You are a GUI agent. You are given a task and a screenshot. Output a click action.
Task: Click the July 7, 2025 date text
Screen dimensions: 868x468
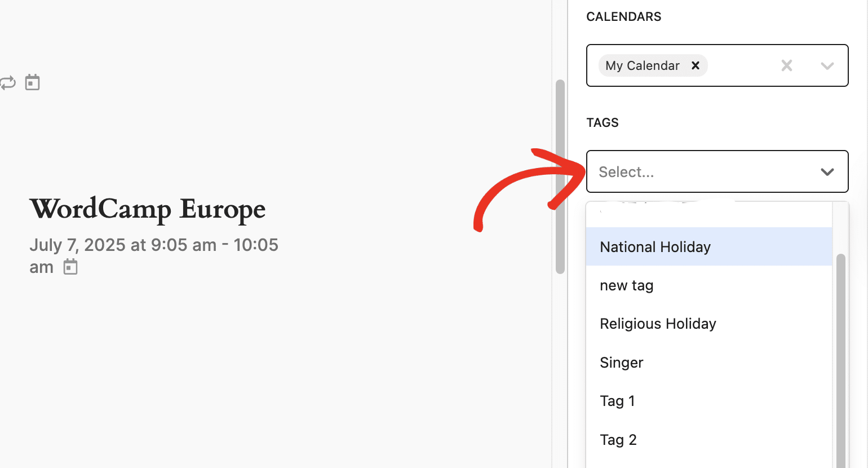(154, 255)
